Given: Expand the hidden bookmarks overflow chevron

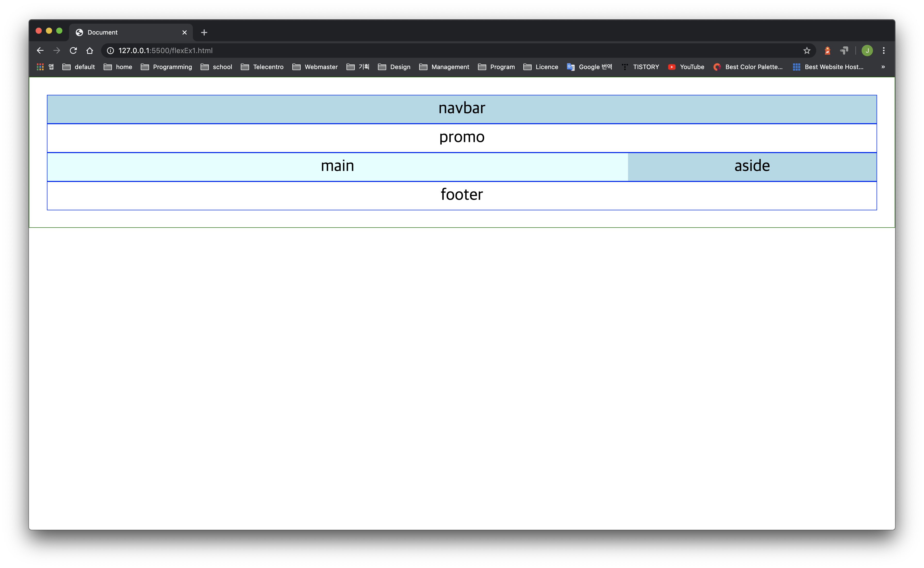Looking at the screenshot, I should (883, 67).
